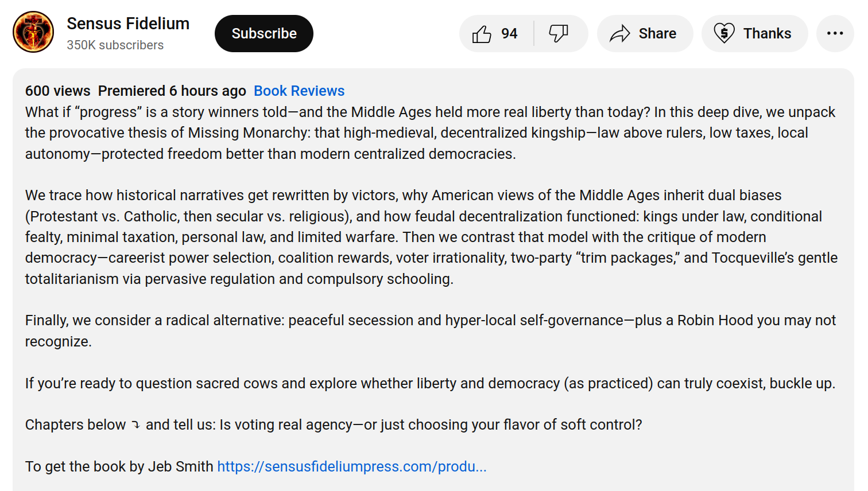Click the "Finally, we consider" paragraph

[402, 330]
